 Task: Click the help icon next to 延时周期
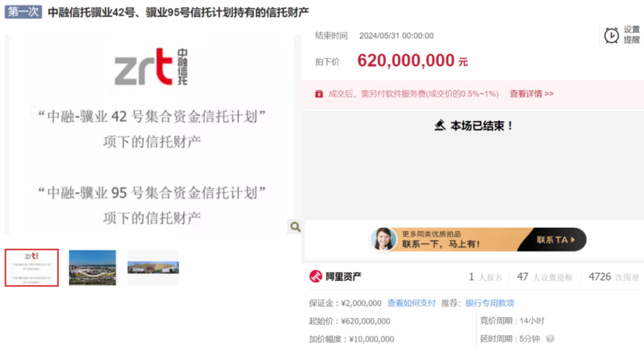click(550, 339)
